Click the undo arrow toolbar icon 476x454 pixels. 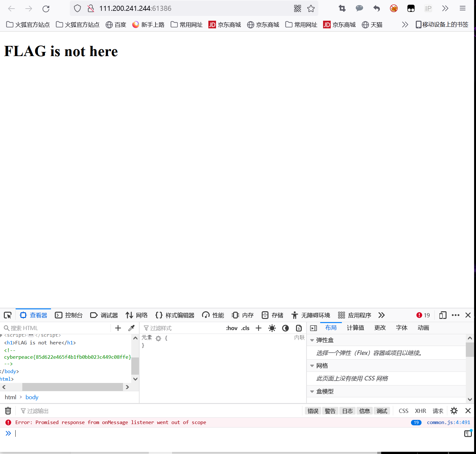point(377,9)
